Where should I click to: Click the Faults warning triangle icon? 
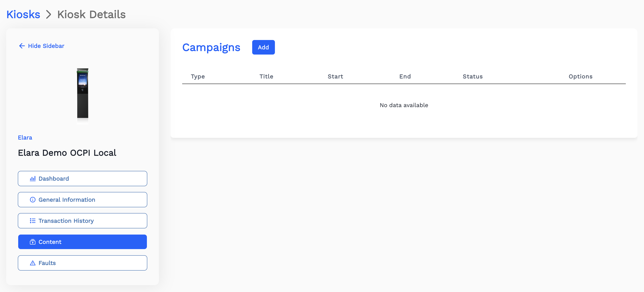click(33, 263)
